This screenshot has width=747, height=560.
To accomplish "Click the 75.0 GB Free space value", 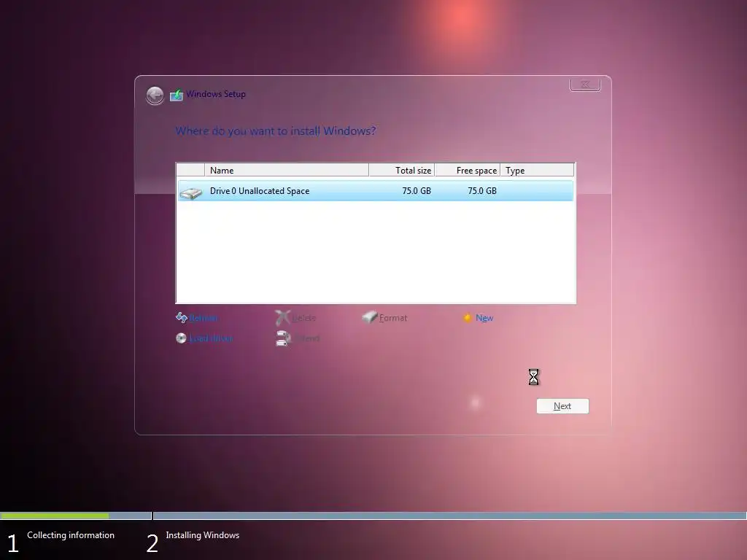I will 482,191.
